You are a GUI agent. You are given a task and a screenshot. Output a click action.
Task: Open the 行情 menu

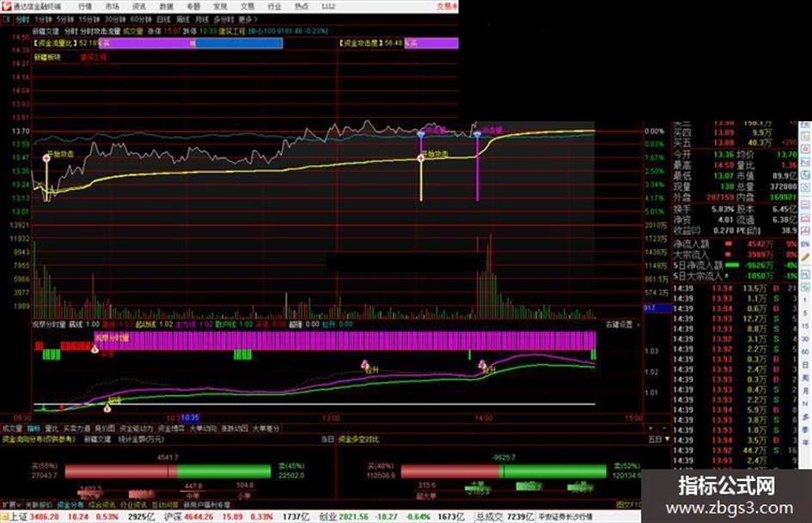click(x=85, y=7)
